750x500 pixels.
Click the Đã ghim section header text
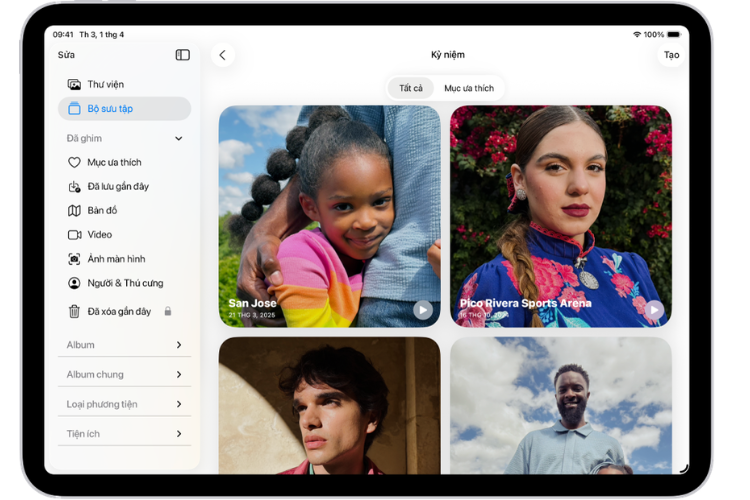tap(84, 138)
